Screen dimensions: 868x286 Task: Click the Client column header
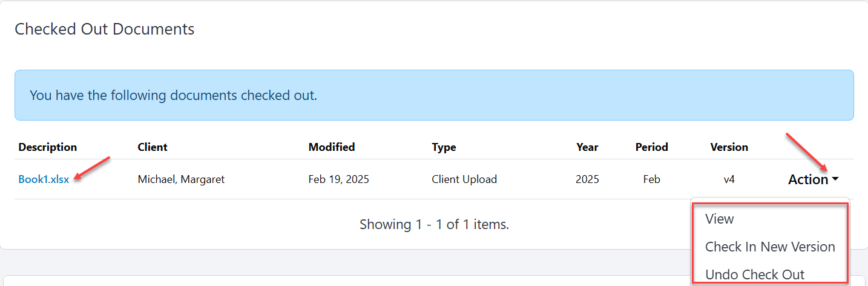[x=153, y=147]
